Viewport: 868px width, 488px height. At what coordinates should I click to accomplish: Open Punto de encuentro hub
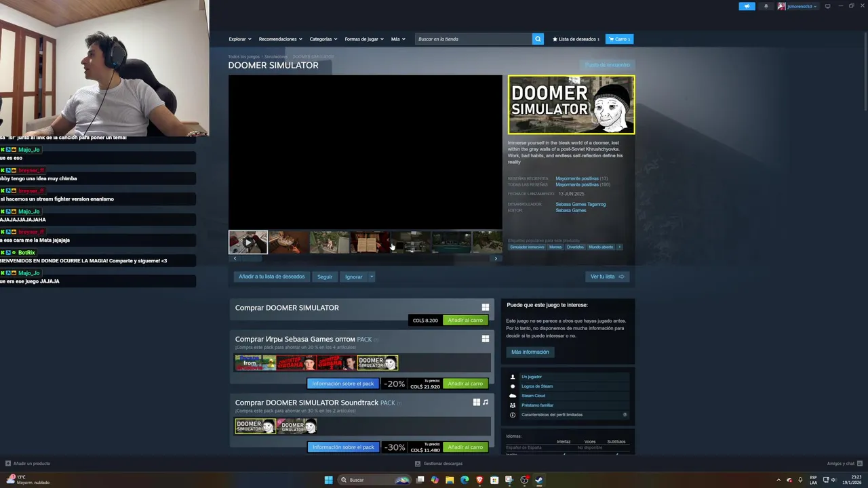[x=608, y=65]
